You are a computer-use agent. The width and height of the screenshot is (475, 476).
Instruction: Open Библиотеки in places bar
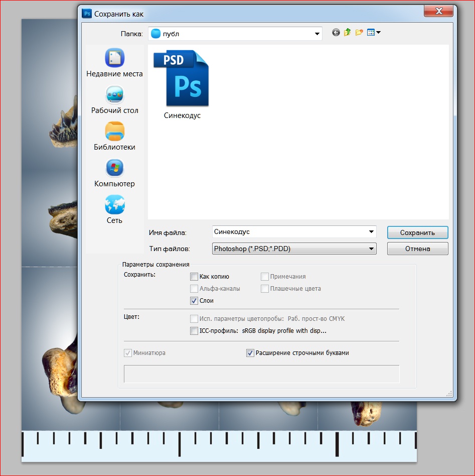click(114, 137)
